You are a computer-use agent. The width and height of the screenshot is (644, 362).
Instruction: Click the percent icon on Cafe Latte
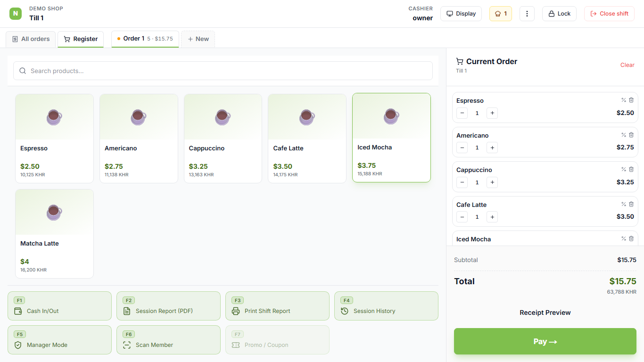pos(624,204)
